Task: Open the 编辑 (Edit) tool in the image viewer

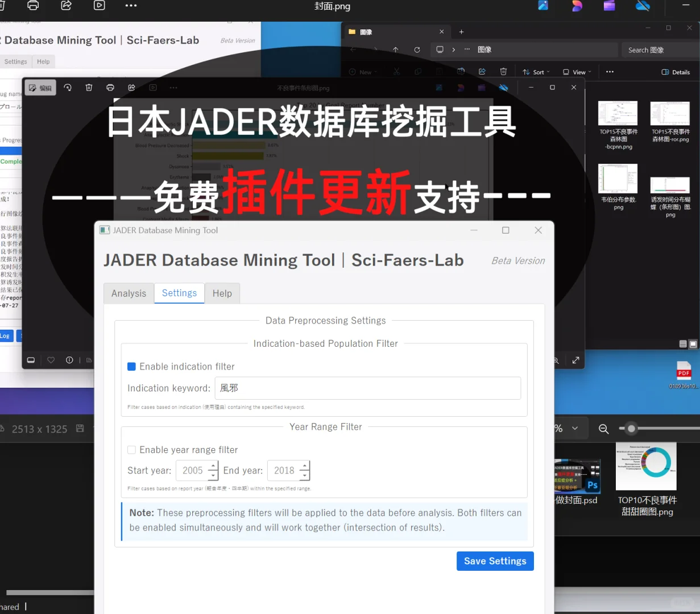Action: [x=40, y=88]
